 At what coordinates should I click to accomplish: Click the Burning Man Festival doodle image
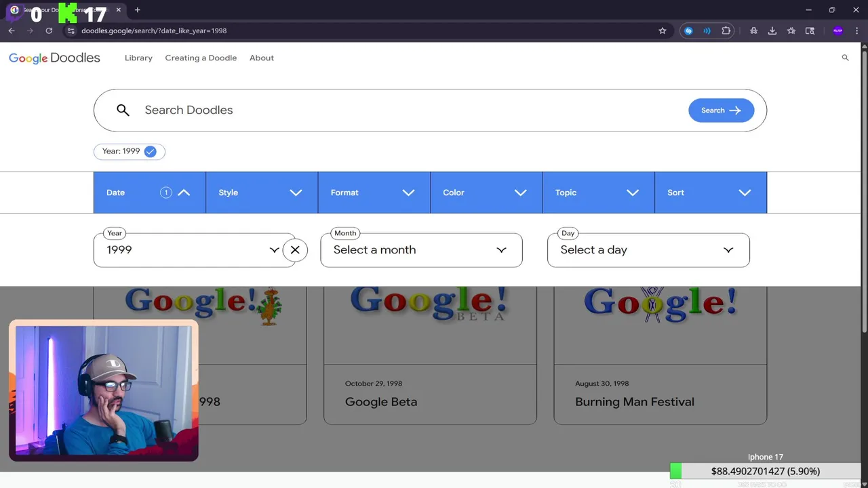[660, 304]
